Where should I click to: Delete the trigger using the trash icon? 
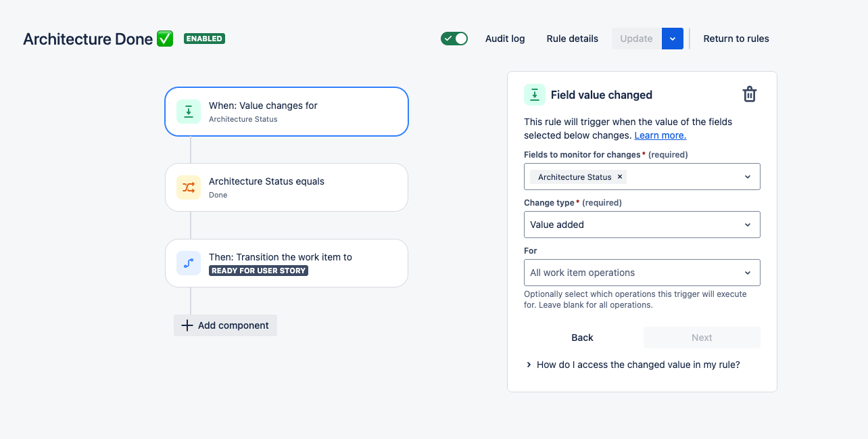[749, 94]
